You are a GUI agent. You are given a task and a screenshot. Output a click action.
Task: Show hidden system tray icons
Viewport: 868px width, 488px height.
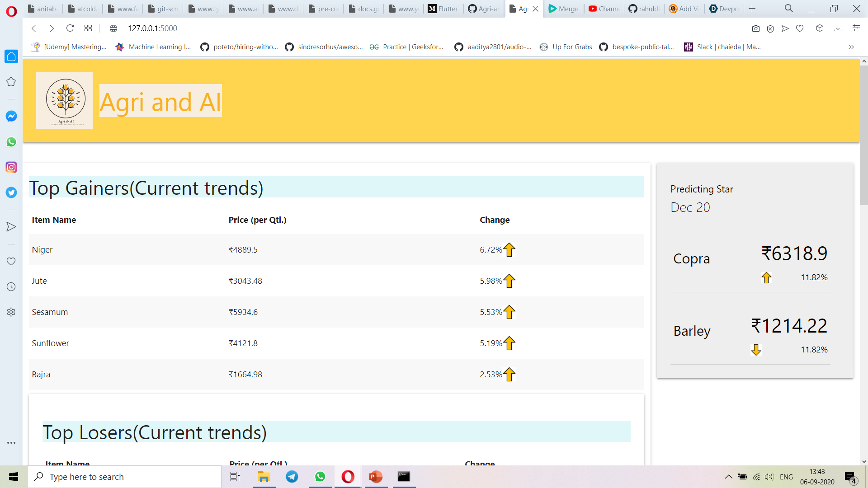[728, 477]
